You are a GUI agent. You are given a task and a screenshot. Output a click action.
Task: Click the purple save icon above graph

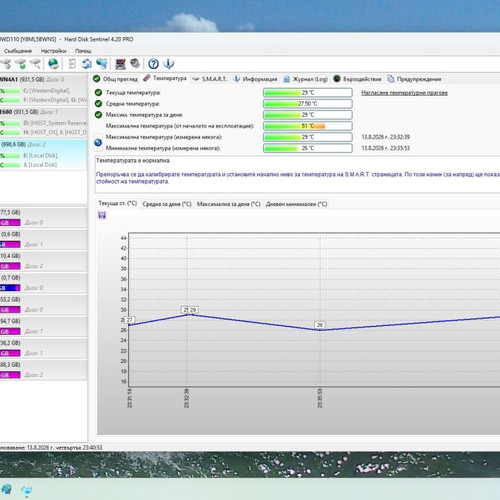[x=102, y=215]
